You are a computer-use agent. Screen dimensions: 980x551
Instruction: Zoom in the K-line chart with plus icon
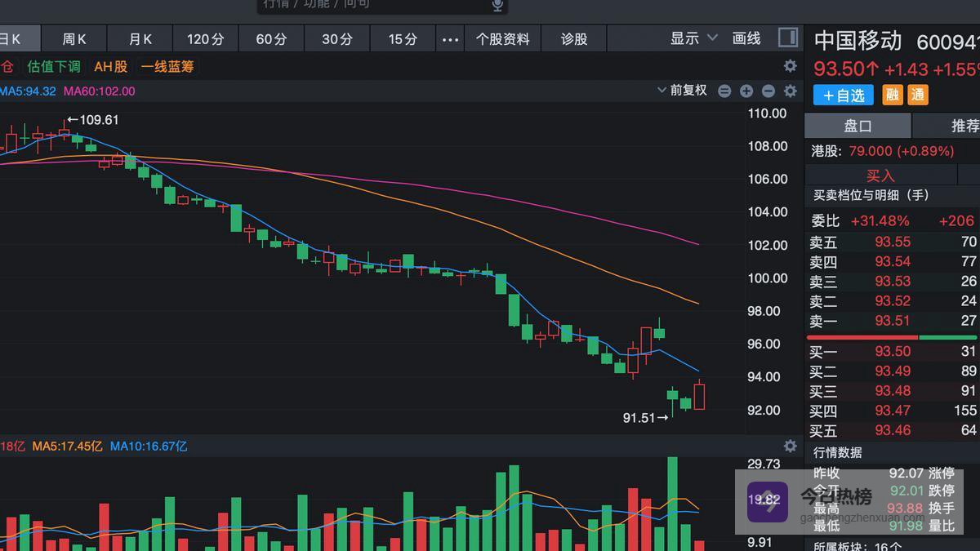click(746, 91)
